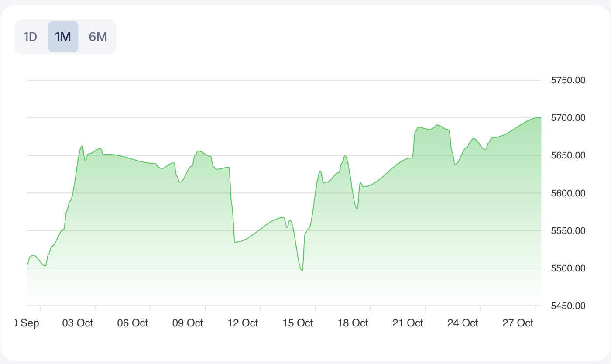Select the 06 Oct date label
The width and height of the screenshot is (611, 364).
pos(133,323)
